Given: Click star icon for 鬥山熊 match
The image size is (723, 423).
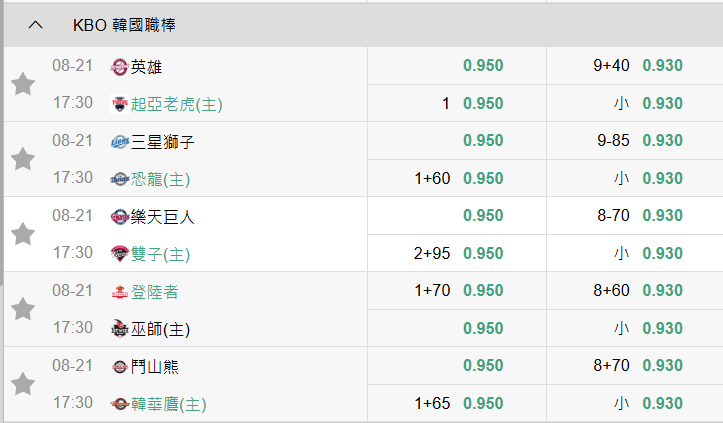Looking at the screenshot, I should click(x=23, y=384).
